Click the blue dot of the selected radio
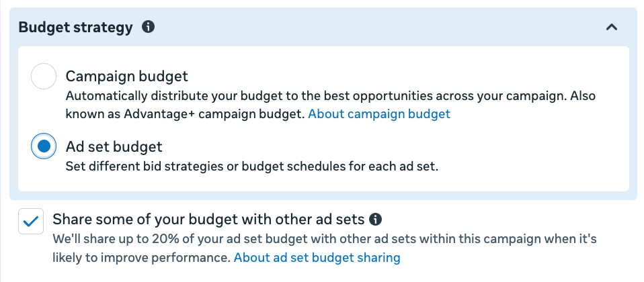This screenshot has width=644, height=282. [44, 147]
